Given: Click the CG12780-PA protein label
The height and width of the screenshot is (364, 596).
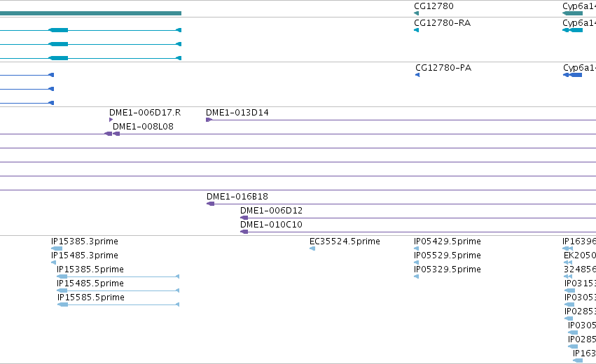Looking at the screenshot, I should (x=443, y=68).
